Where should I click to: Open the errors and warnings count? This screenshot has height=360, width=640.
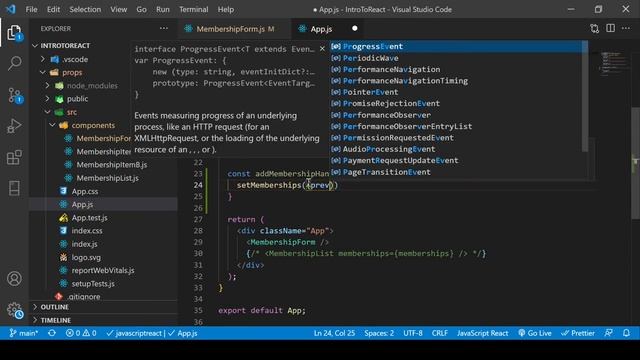[x=81, y=333]
